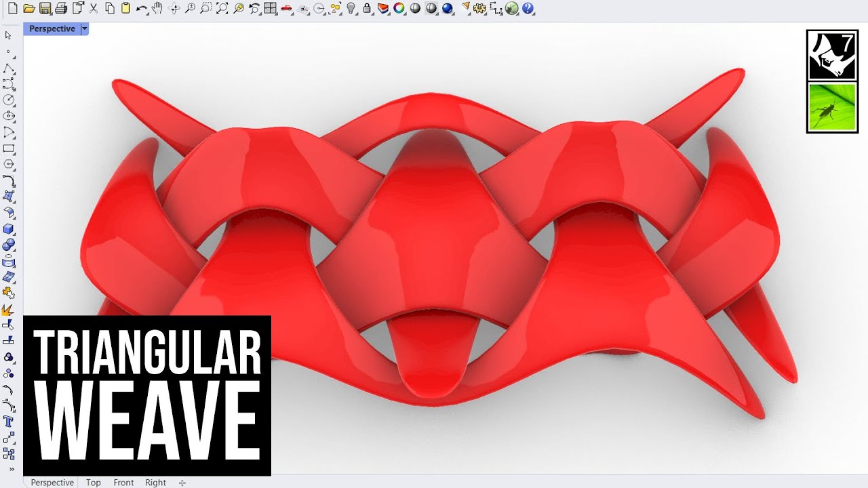Save the model with the floppy disk icon
This screenshot has width=868, height=488.
[45, 8]
